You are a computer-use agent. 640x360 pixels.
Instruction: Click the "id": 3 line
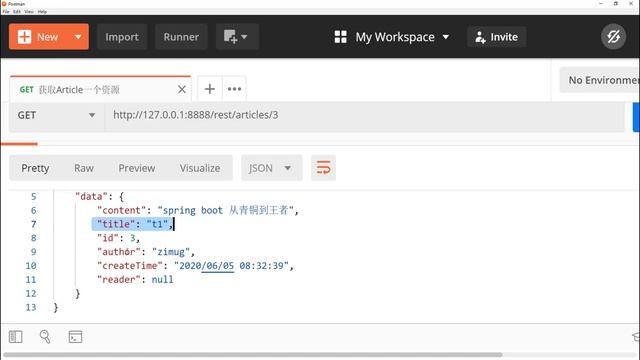[118, 238]
